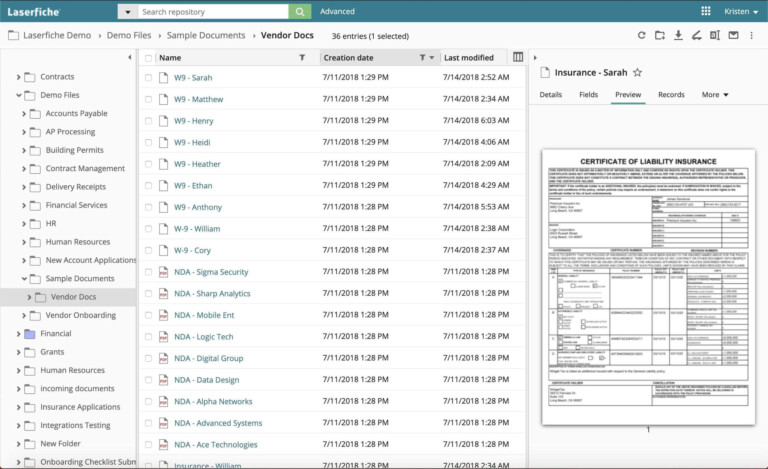Image resolution: width=768 pixels, height=469 pixels.
Task: Open the More dropdown in details pane
Action: [715, 95]
